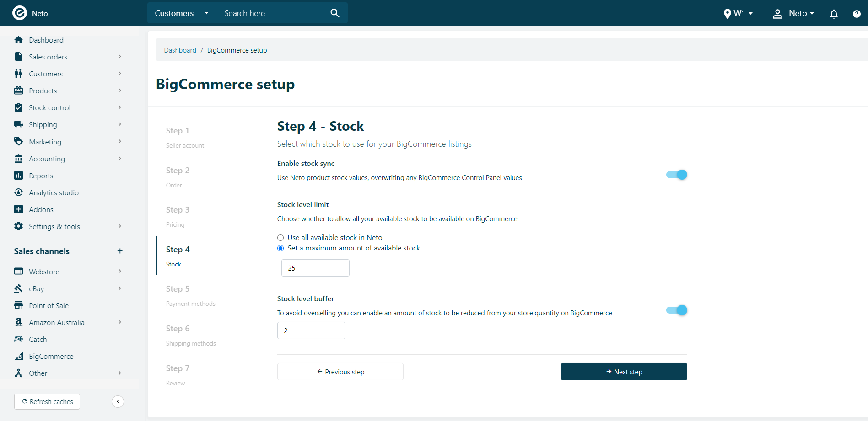This screenshot has height=421, width=868.
Task: Go to Step 2 Order
Action: [x=178, y=177]
